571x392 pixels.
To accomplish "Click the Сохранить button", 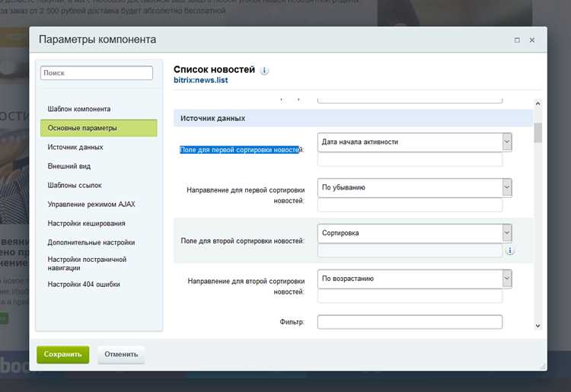I will pos(62,355).
